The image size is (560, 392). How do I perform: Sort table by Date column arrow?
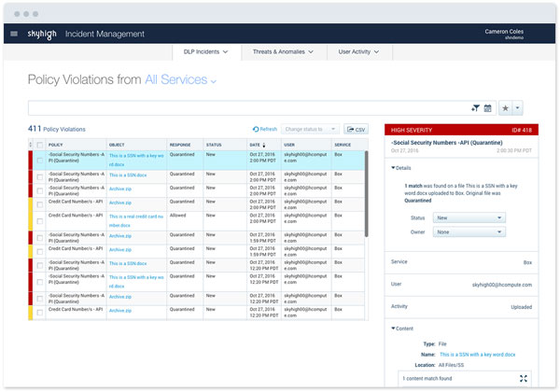(x=264, y=145)
